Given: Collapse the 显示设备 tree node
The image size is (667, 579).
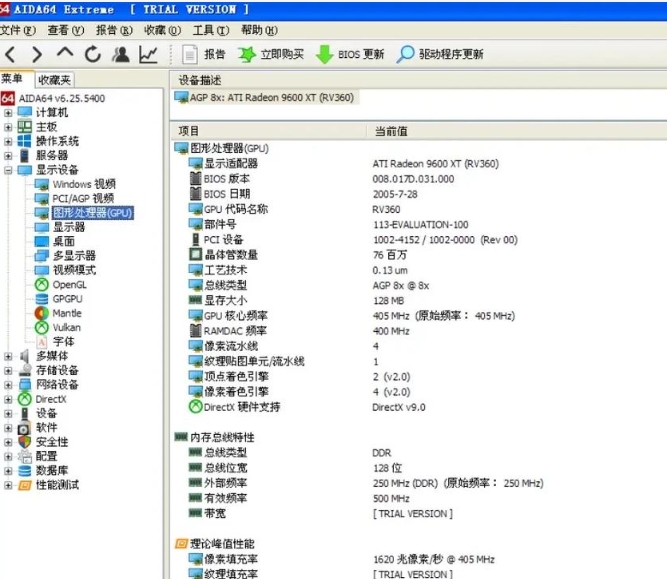Looking at the screenshot, I should 9,170.
